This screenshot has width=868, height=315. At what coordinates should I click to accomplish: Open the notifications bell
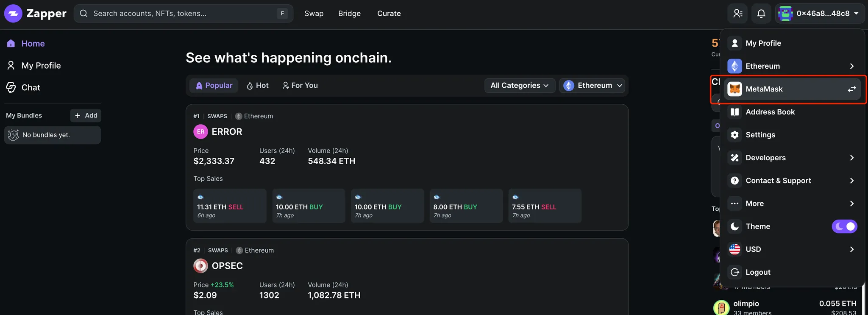(761, 14)
